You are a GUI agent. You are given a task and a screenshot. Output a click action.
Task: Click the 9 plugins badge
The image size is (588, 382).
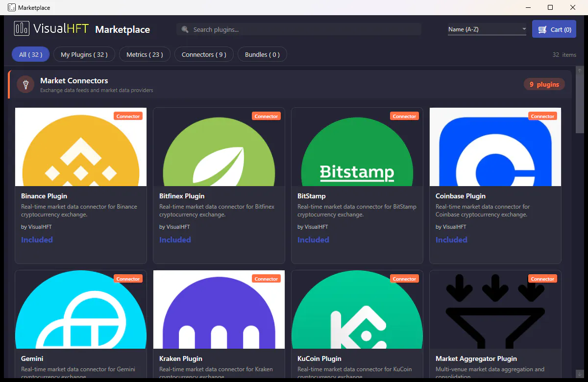pos(544,84)
